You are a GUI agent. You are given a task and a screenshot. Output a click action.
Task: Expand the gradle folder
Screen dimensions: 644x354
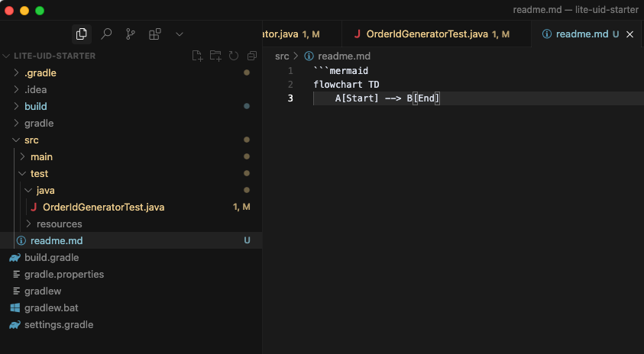(16, 123)
